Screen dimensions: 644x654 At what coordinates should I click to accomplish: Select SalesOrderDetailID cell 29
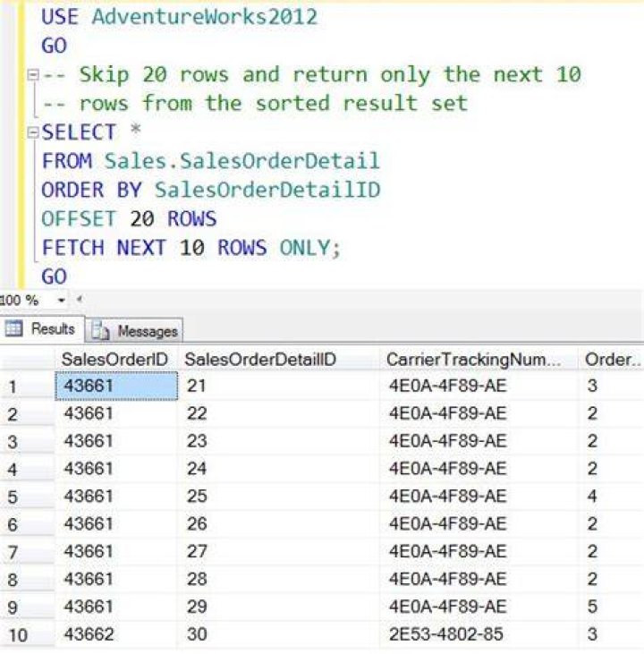click(x=278, y=607)
